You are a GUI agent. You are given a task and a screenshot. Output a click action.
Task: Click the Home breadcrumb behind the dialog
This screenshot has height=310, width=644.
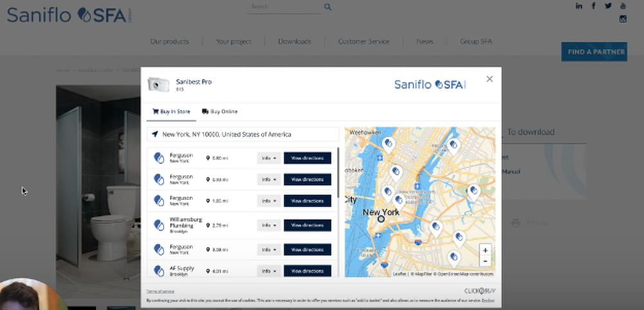pos(62,70)
